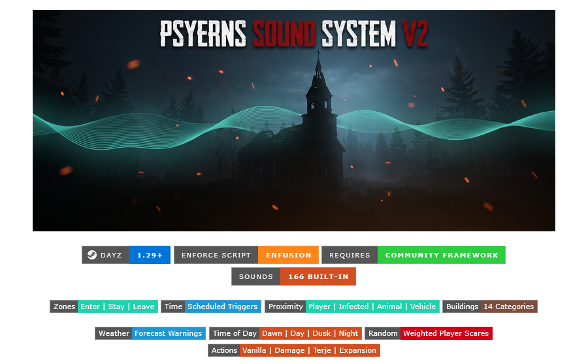Click the Zones Enter Stay Leave badge
This screenshot has width=588, height=364.
point(104,306)
